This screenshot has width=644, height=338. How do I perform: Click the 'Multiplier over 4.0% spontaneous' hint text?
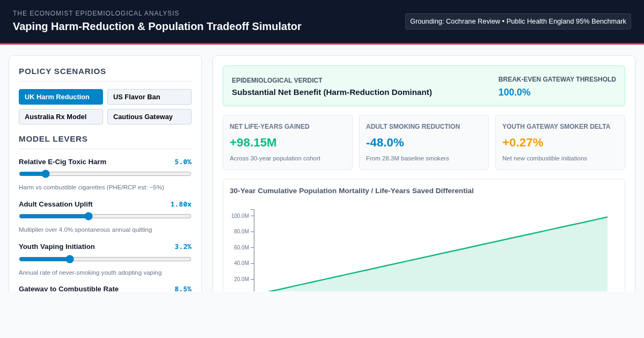pyautogui.click(x=85, y=230)
